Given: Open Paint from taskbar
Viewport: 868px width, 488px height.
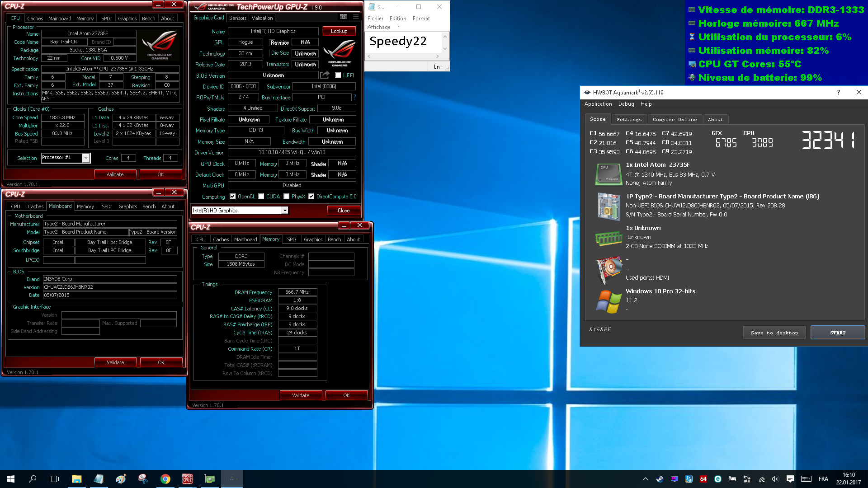Looking at the screenshot, I should coord(121,479).
